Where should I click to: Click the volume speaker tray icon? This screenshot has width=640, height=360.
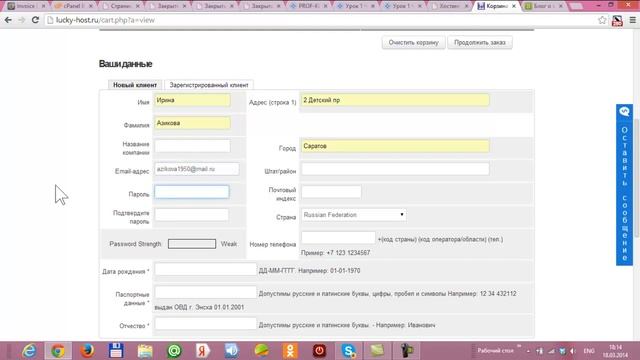tap(573, 351)
